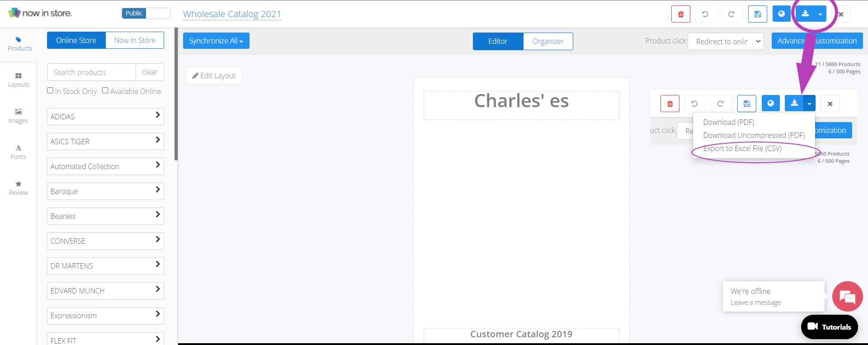Screen dimensions: 868x345
Task: Click redo icon in inset toolbar
Action: [x=721, y=104]
